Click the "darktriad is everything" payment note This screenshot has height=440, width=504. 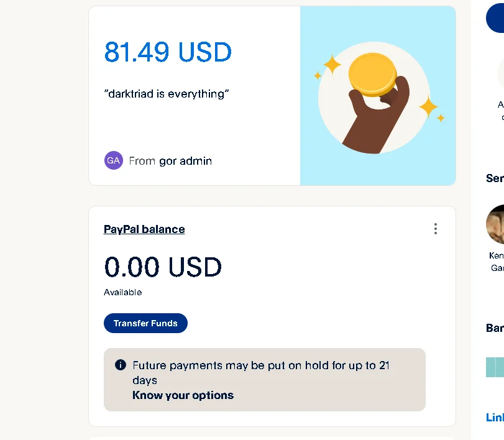[167, 94]
